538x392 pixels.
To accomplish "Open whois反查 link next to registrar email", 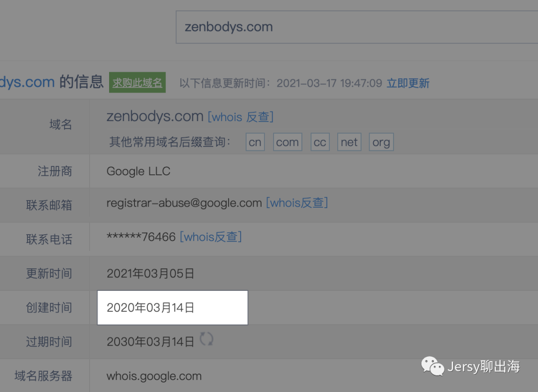I will click(297, 203).
